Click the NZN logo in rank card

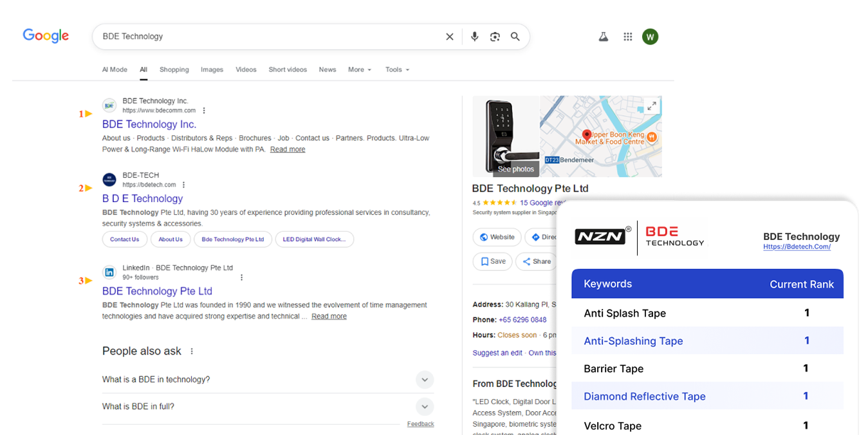point(603,236)
